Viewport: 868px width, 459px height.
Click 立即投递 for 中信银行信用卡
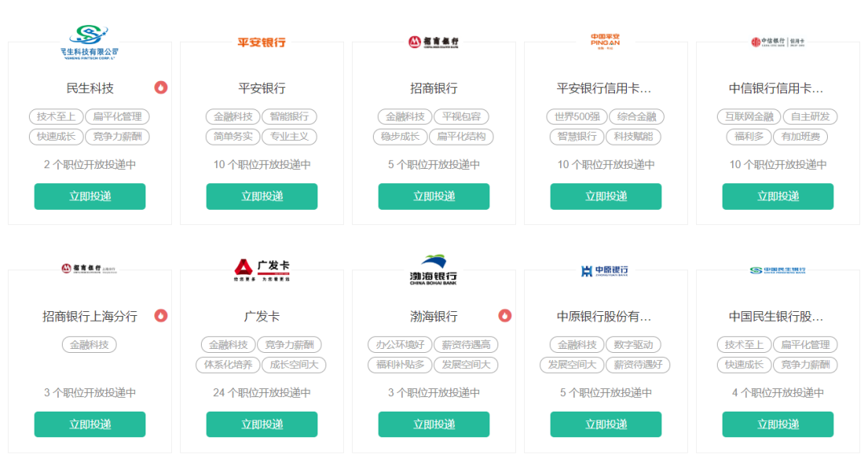coord(778,197)
